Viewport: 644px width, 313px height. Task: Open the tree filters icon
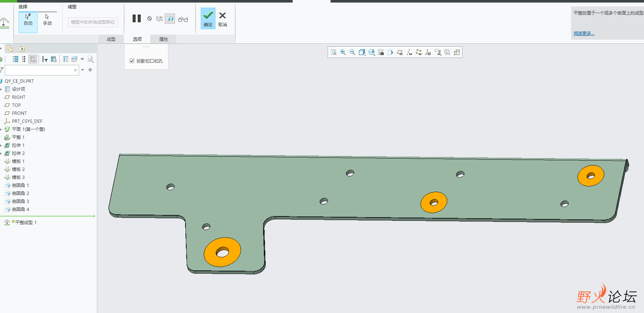(45, 59)
